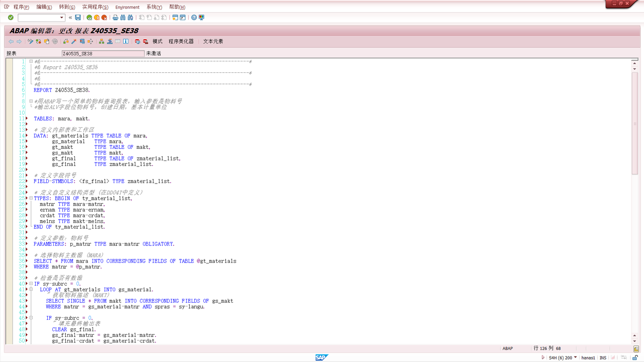Click inside the command input field

point(39,18)
